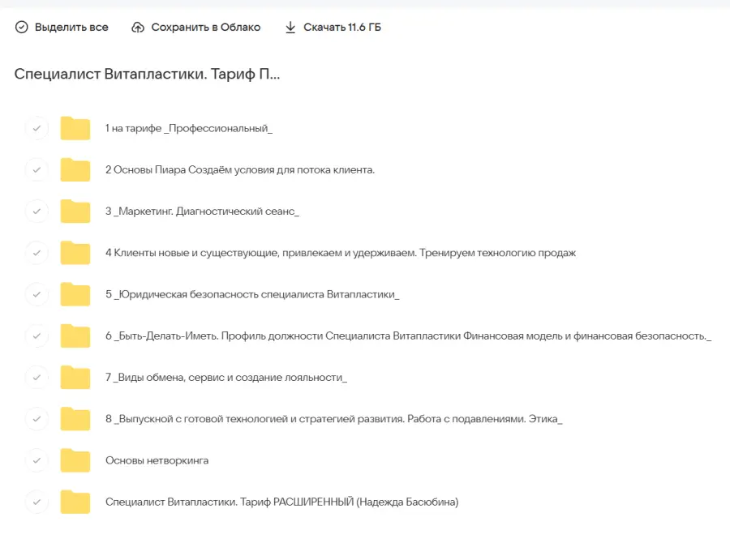The width and height of the screenshot is (730, 560).
Task: Click the truncated title 'Специалист Витапластики. Тариф П...'
Action: (x=147, y=74)
